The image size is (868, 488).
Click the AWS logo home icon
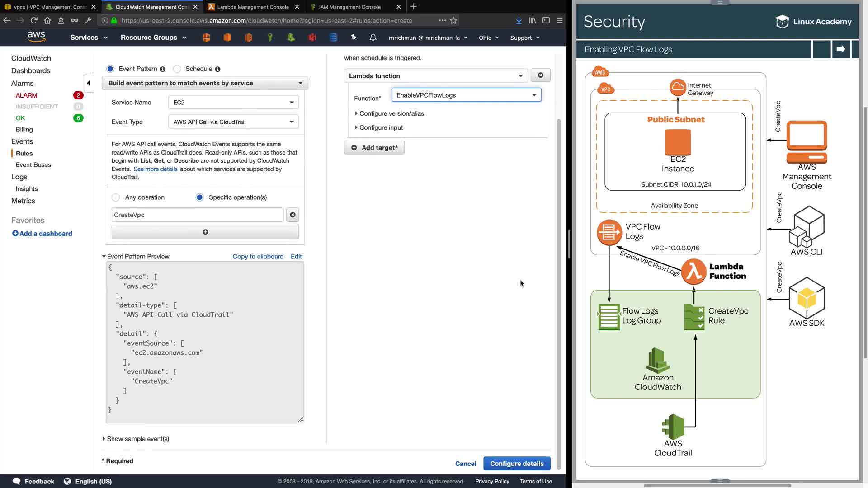(36, 37)
